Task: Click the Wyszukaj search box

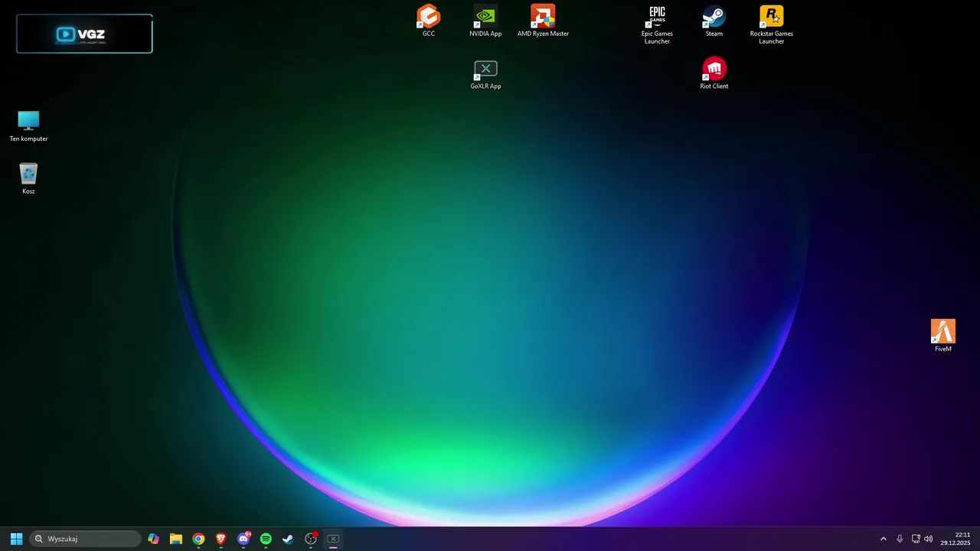Action: tap(85, 539)
